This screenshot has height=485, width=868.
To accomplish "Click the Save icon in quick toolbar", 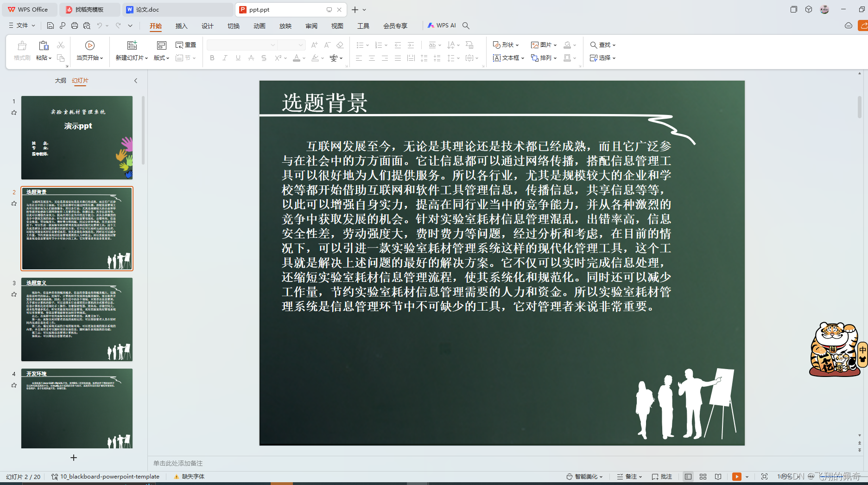I will (51, 26).
